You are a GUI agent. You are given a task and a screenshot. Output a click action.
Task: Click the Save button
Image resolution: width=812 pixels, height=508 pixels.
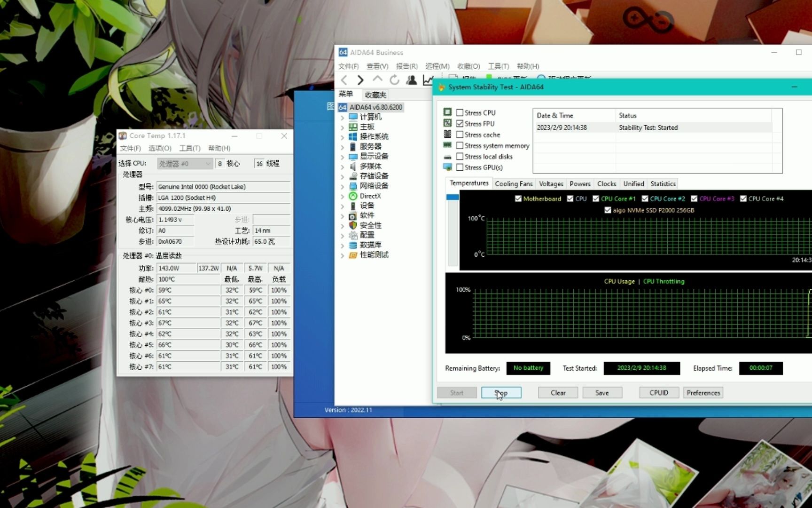click(x=602, y=393)
